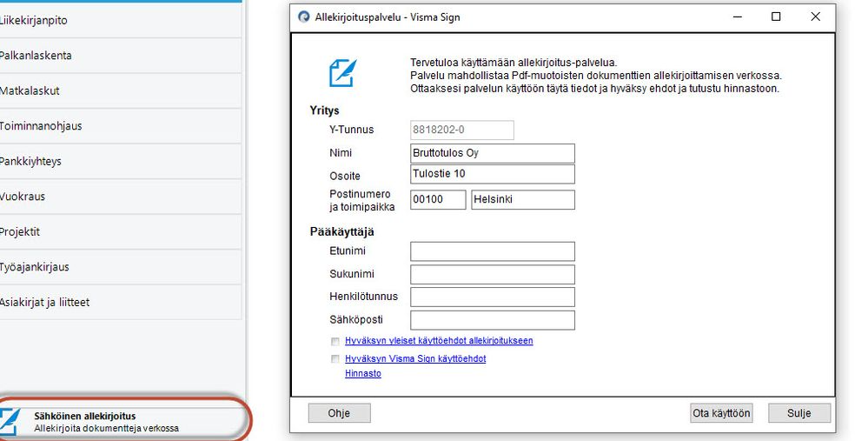The height and width of the screenshot is (441, 868).
Task: Click the Sähköinen allekirjoitus pen icon
Action: 10,422
